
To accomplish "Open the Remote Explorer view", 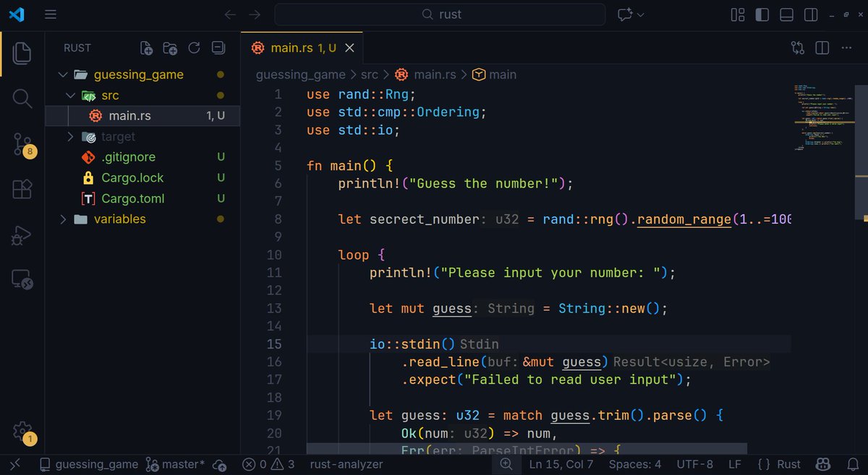I will pos(22,279).
